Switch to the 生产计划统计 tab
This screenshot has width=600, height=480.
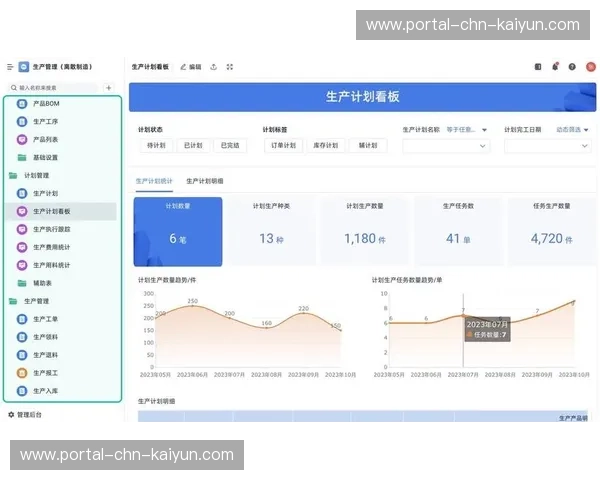tap(154, 181)
